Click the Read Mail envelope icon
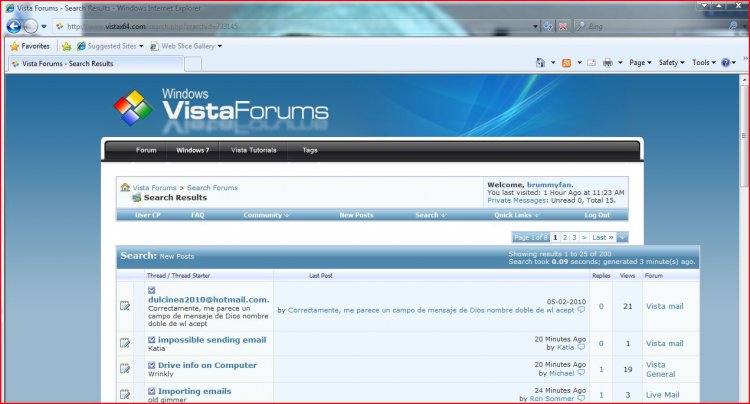Image resolution: width=750 pixels, height=404 pixels. pos(592,63)
